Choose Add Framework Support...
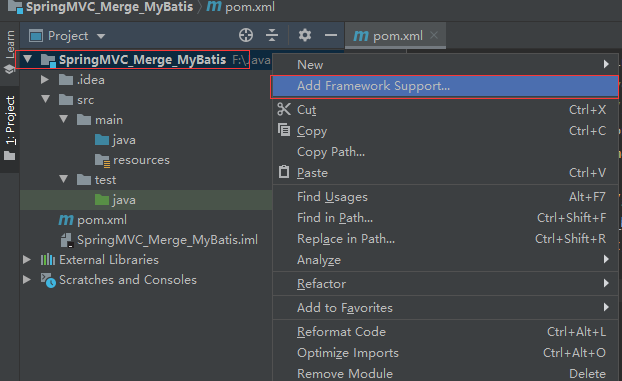Viewport: 622px width, 381px height. pyautogui.click(x=445, y=86)
